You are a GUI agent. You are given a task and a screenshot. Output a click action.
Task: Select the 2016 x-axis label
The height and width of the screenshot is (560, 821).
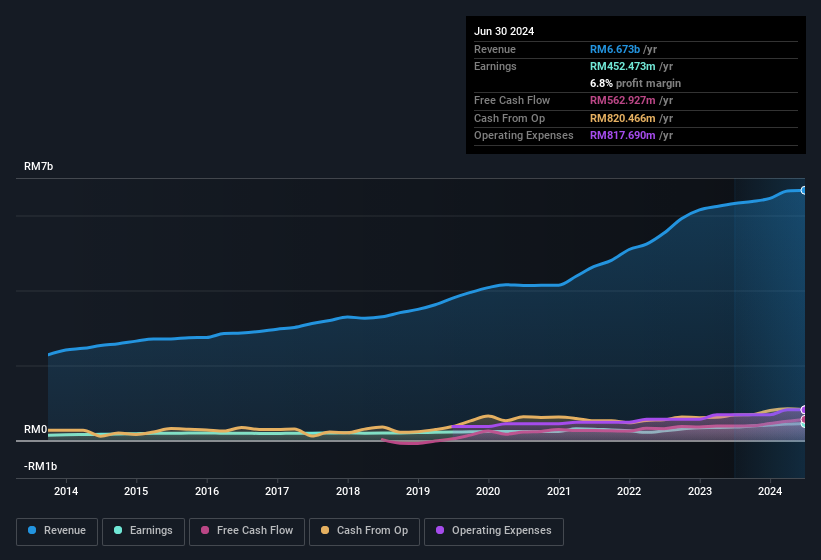tap(207, 491)
